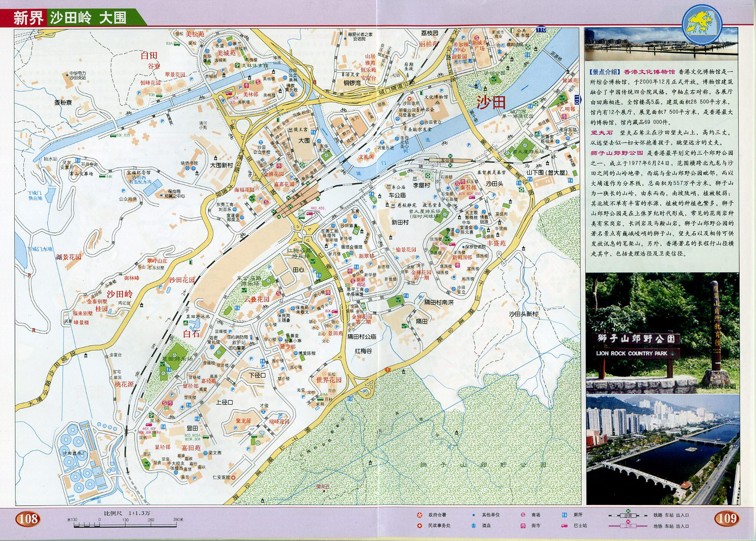Click the page 109 number badge
Viewport: 756px width, 541px height.
click(727, 518)
